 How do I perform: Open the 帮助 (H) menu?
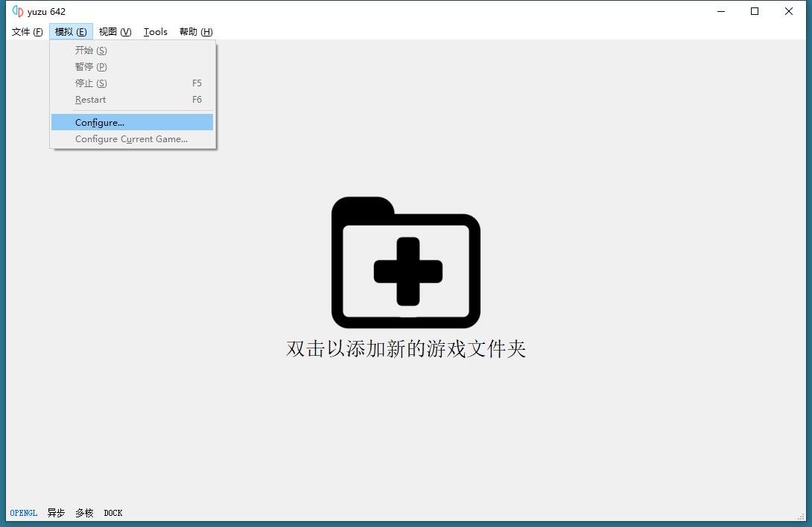195,31
